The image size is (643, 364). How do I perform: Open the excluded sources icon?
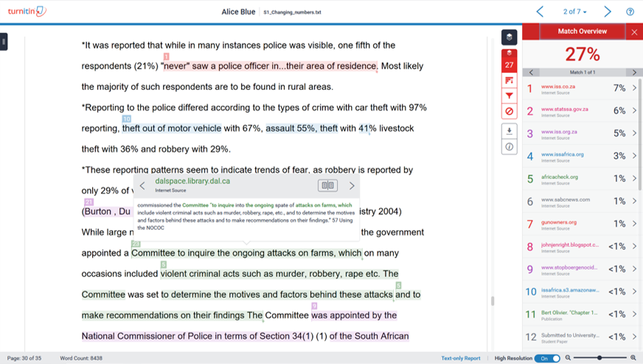[508, 111]
